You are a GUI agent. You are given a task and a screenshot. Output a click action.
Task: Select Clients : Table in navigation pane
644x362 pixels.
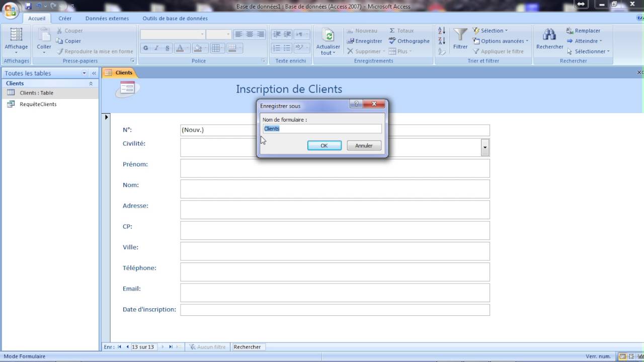(50, 93)
